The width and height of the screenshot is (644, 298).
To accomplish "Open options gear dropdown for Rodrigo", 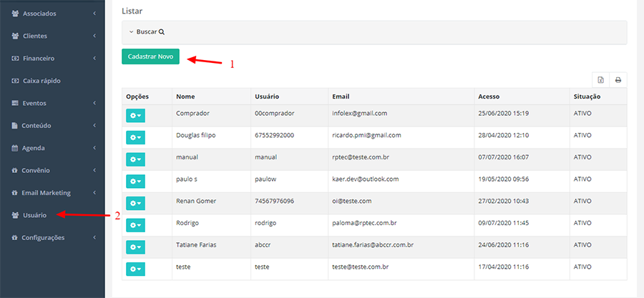I will 135,225.
